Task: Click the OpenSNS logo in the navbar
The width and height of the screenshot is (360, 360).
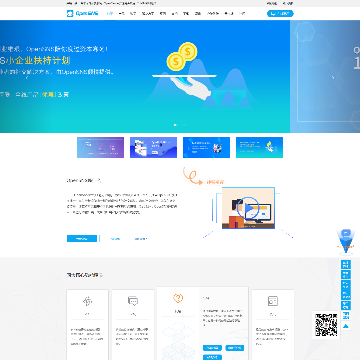Action: (x=82, y=13)
